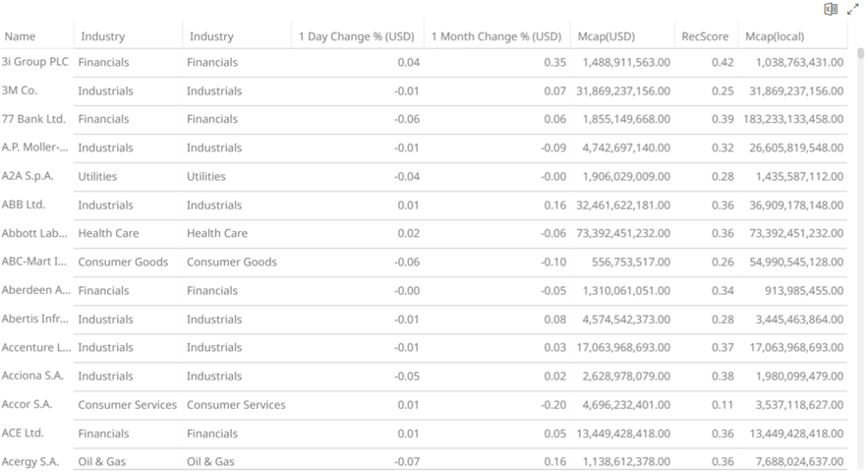Click the Export to Excel icon
This screenshot has width=868, height=473.
point(831,9)
